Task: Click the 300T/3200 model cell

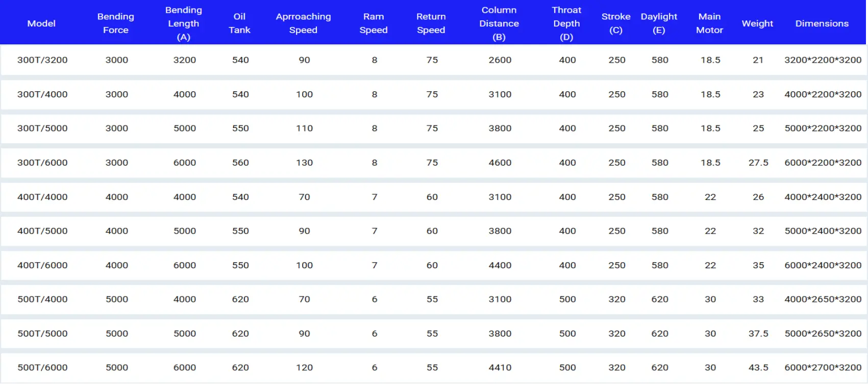Action: point(42,60)
